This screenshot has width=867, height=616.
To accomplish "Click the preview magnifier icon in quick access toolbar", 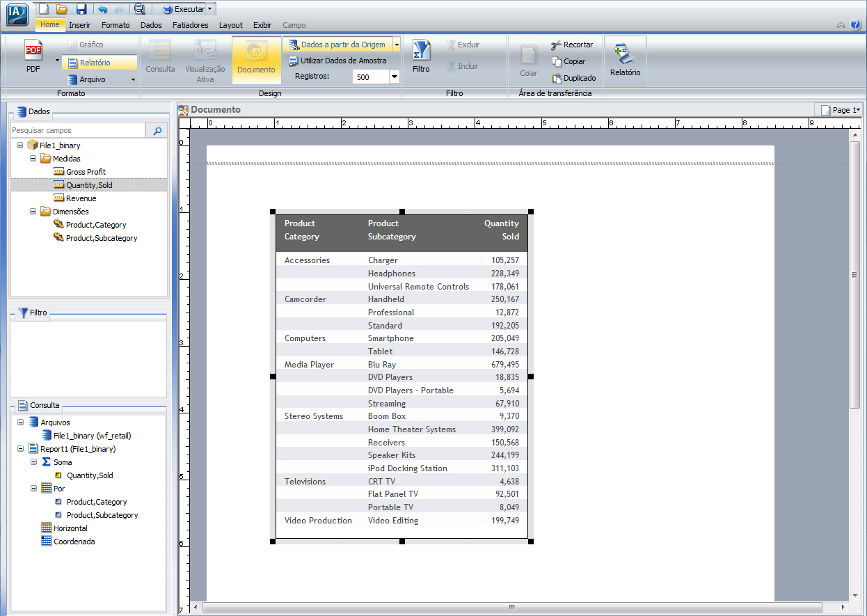I will tap(139, 9).
